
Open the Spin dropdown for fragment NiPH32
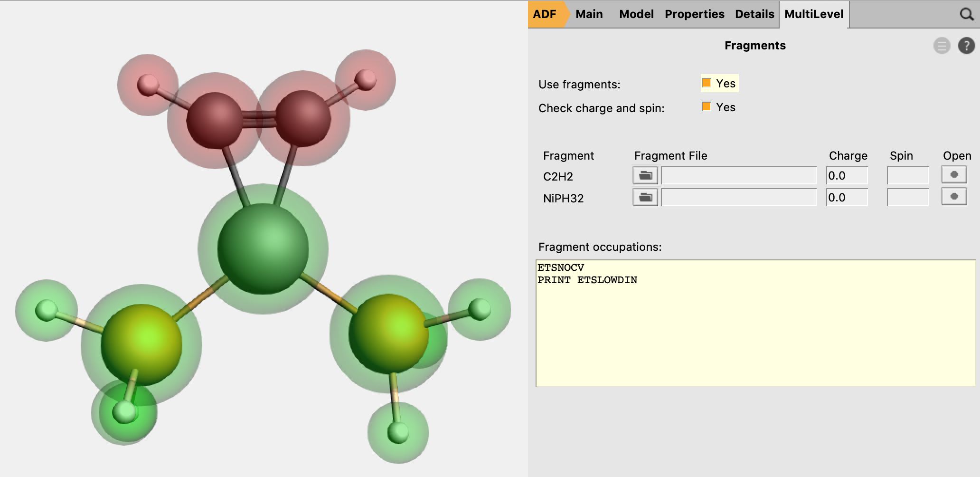click(907, 196)
